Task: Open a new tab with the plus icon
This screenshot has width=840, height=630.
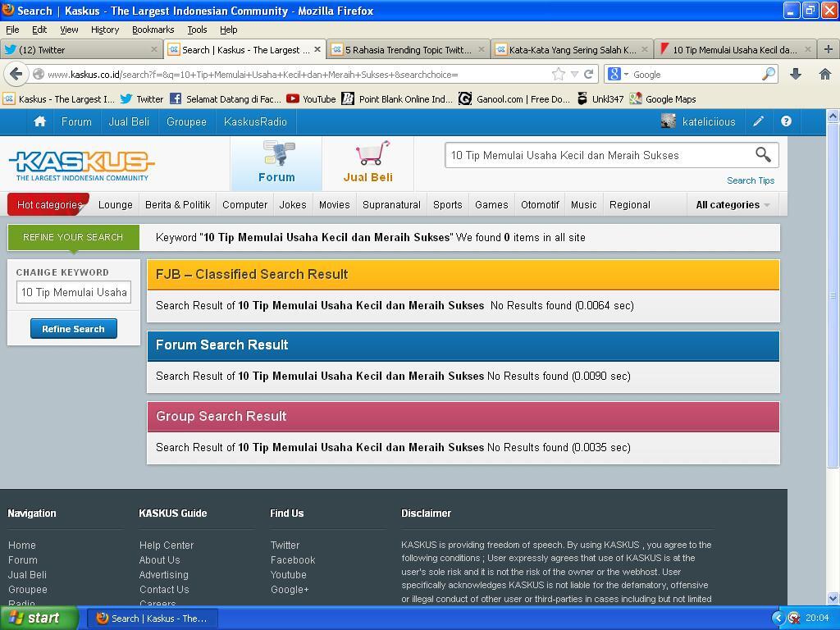Action: pos(829,49)
